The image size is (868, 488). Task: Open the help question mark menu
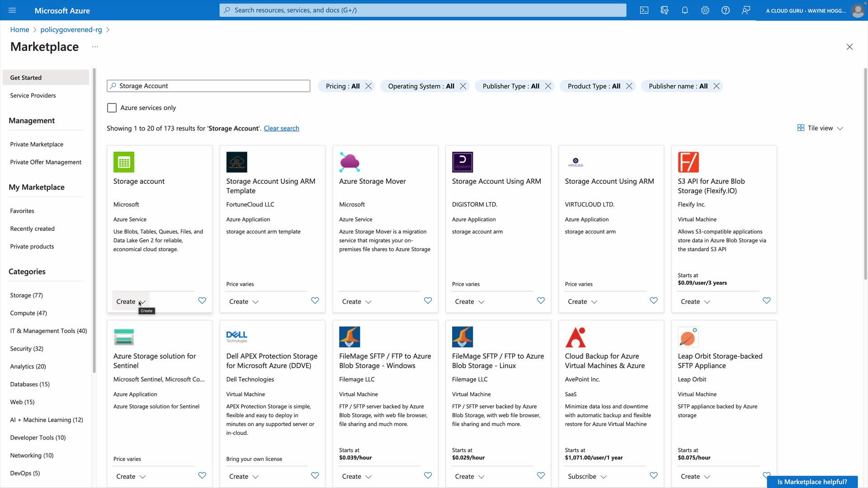[726, 10]
